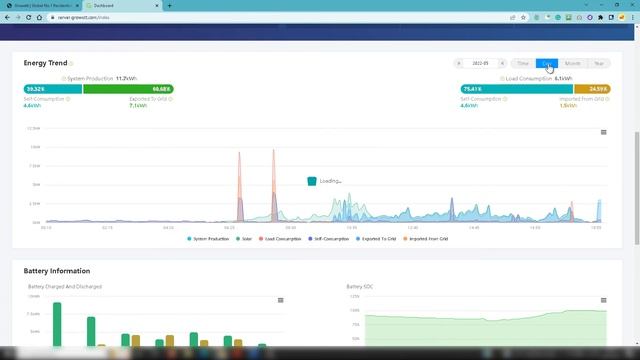The width and height of the screenshot is (640, 360).
Task: Click Battery Charged And Discharged title
Action: tap(64, 287)
